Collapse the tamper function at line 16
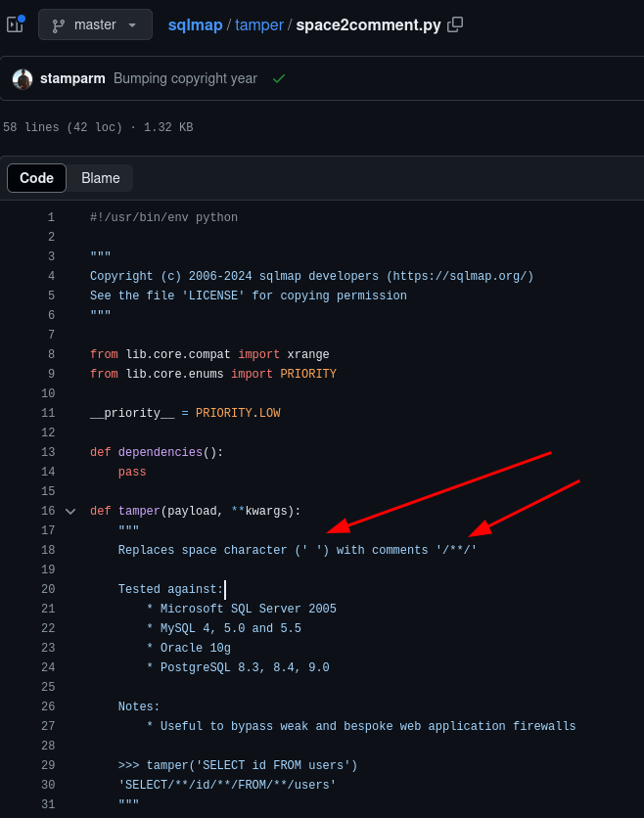The height and width of the screenshot is (818, 644). (70, 511)
